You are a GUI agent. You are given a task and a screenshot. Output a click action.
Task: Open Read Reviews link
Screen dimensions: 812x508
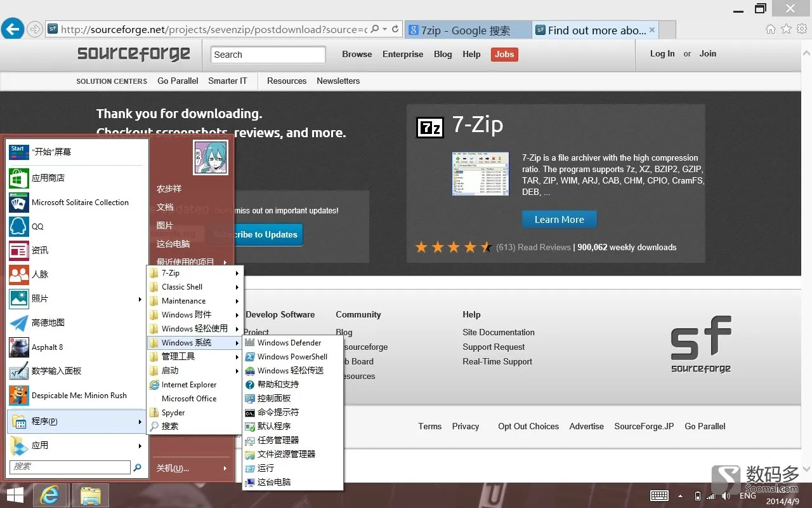pos(544,248)
